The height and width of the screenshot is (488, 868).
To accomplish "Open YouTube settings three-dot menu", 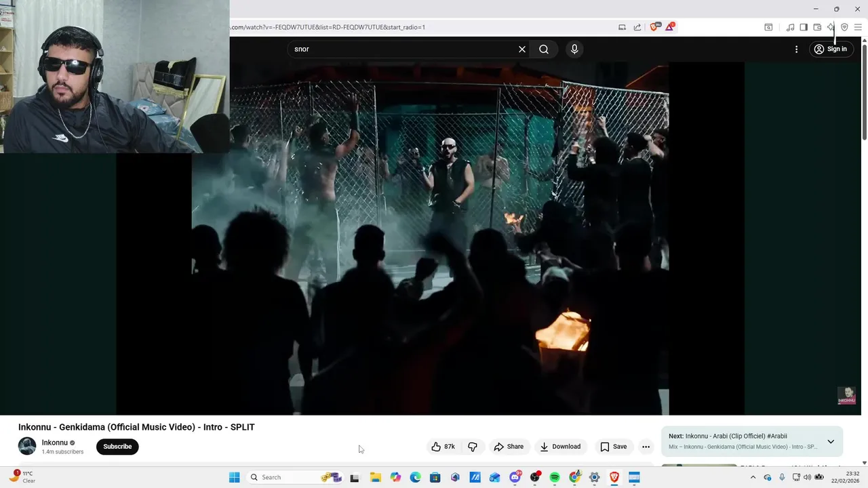I will point(796,49).
